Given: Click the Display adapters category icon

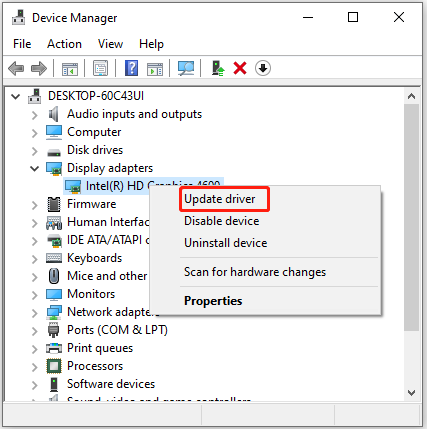Looking at the screenshot, I should [54, 169].
